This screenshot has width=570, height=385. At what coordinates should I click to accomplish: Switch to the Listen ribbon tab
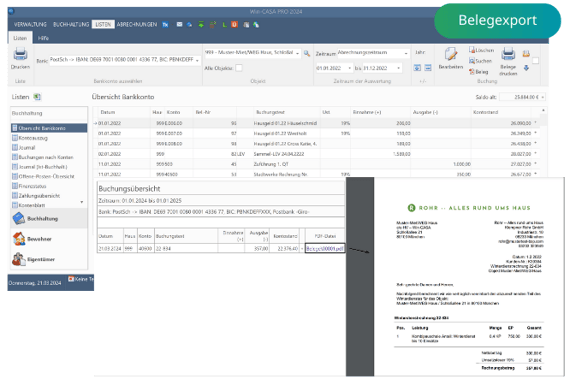[x=20, y=38]
